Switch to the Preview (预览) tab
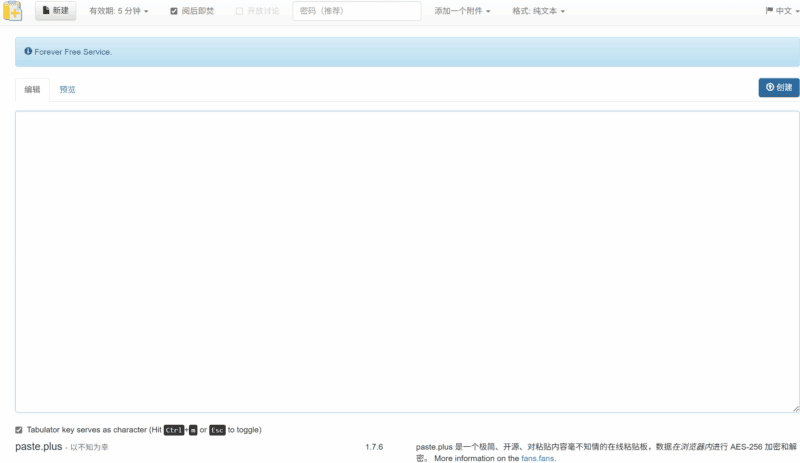 pyautogui.click(x=67, y=89)
